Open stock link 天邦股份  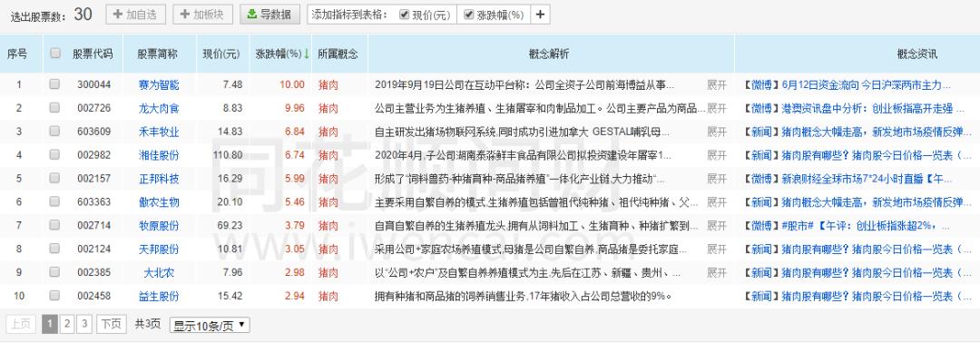(x=159, y=250)
